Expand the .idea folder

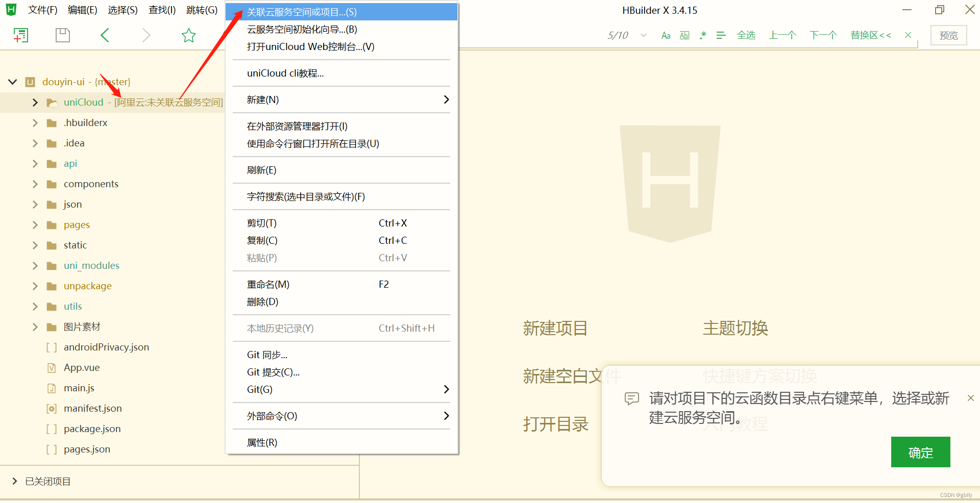pyautogui.click(x=35, y=143)
